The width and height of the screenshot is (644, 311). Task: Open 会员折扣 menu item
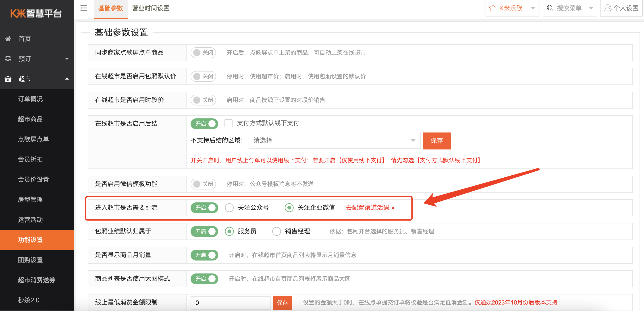[x=37, y=159]
